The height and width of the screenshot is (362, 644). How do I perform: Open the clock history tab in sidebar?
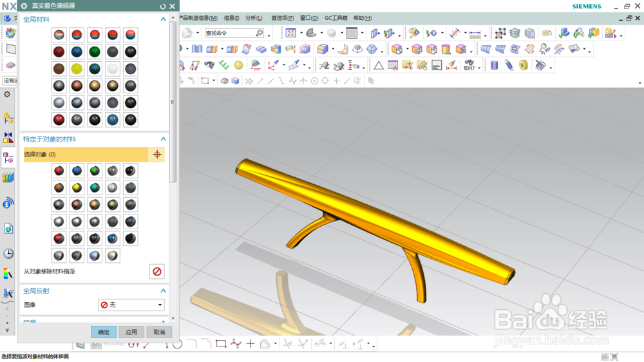tap(8, 254)
